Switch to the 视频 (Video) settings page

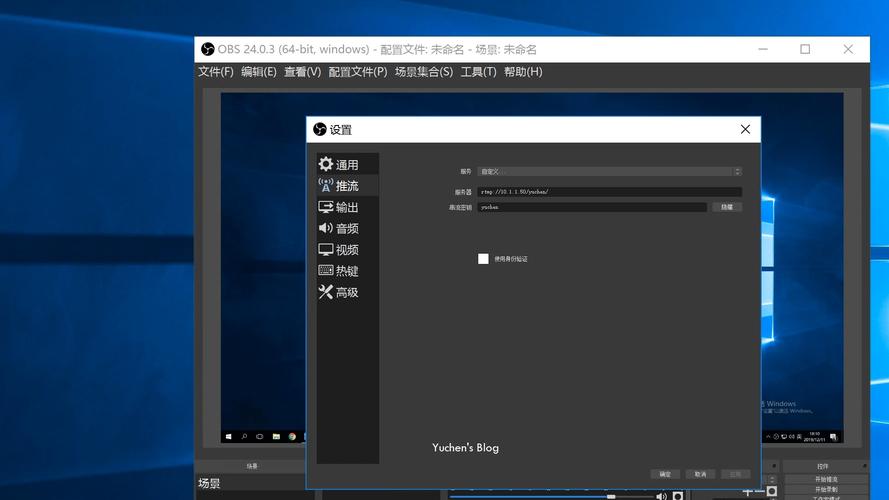pos(347,249)
